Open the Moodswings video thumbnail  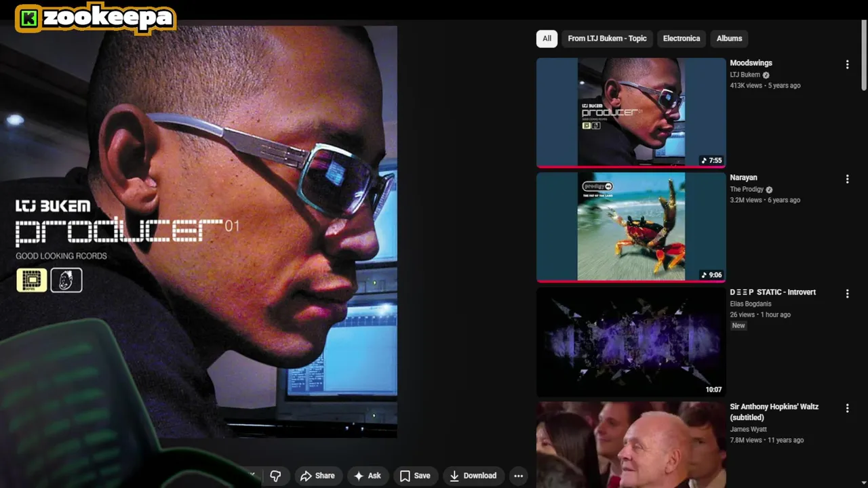(x=631, y=112)
